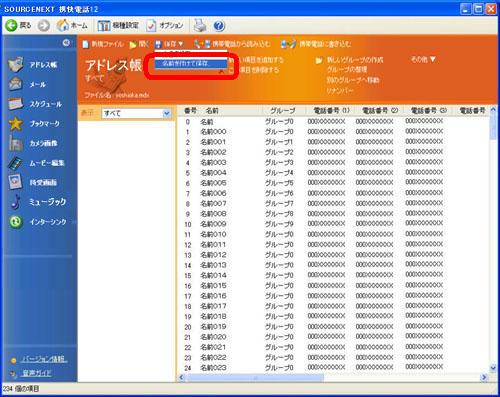This screenshot has height=397, width=500.
Task: Click the horizontal scrollbar thumb
Action: tap(255, 377)
